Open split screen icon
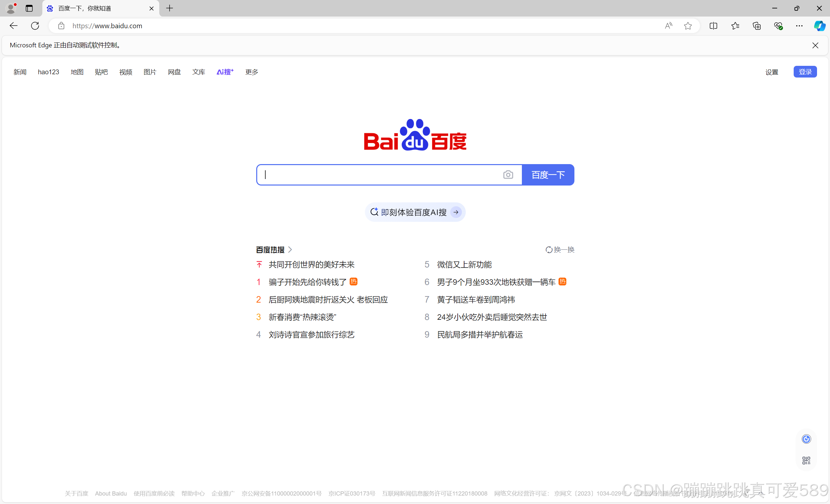 pyautogui.click(x=713, y=26)
